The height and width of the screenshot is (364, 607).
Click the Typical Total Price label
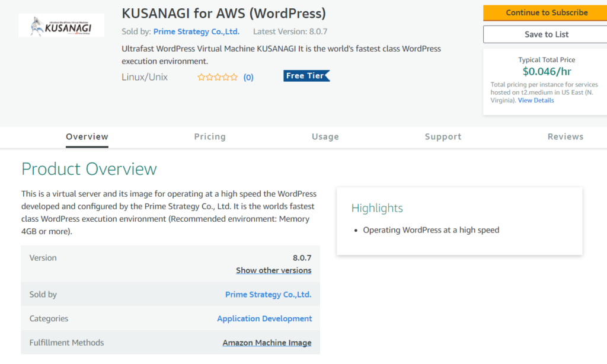click(x=547, y=60)
